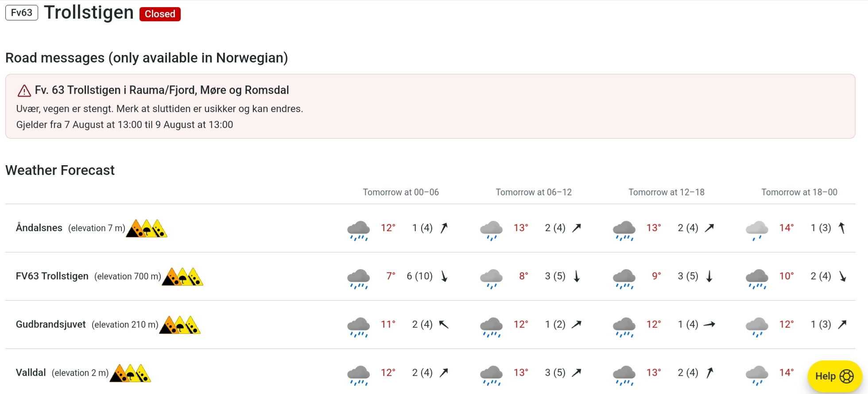
Task: Click the Tomorrow at 06–12 column header
Action: [534, 192]
